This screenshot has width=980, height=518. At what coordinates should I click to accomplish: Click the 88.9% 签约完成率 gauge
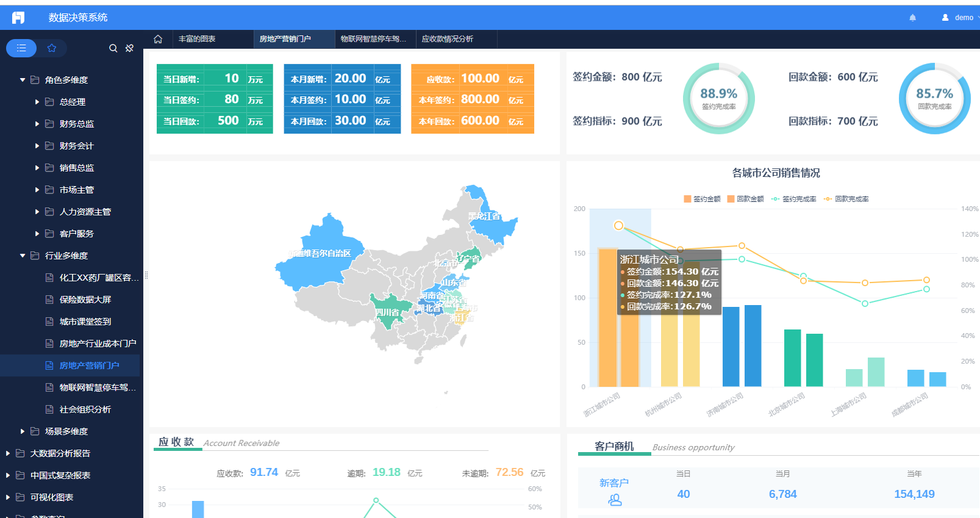[719, 98]
